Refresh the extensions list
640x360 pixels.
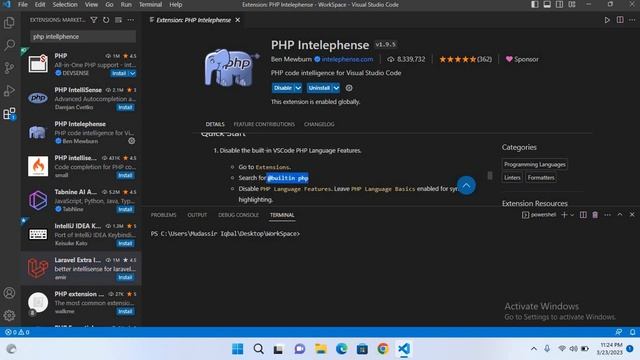pyautogui.click(x=106, y=20)
